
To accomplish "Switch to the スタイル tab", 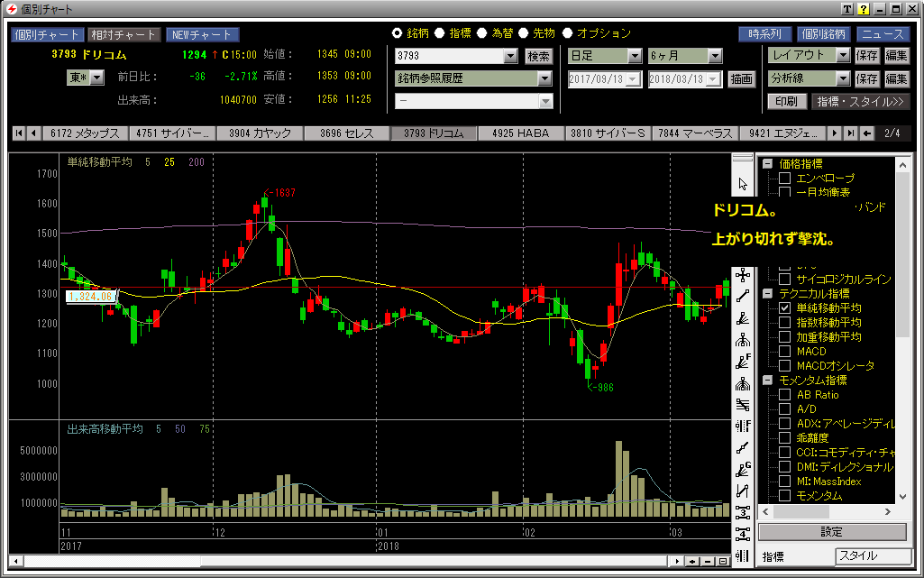I will click(870, 556).
